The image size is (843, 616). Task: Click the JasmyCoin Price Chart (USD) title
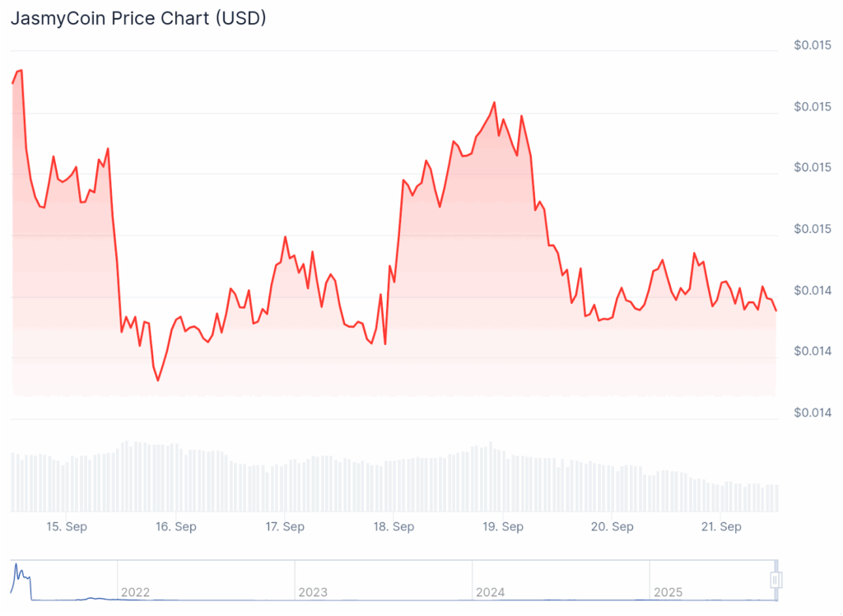137,18
